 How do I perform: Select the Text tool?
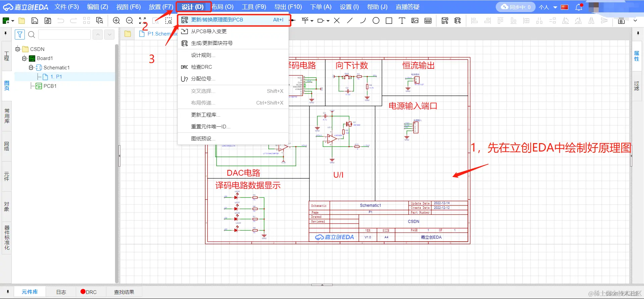pos(402,21)
